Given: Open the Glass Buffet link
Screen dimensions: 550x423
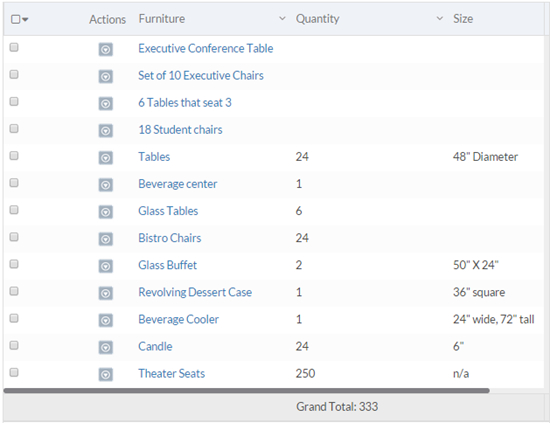Looking at the screenshot, I should point(167,265).
